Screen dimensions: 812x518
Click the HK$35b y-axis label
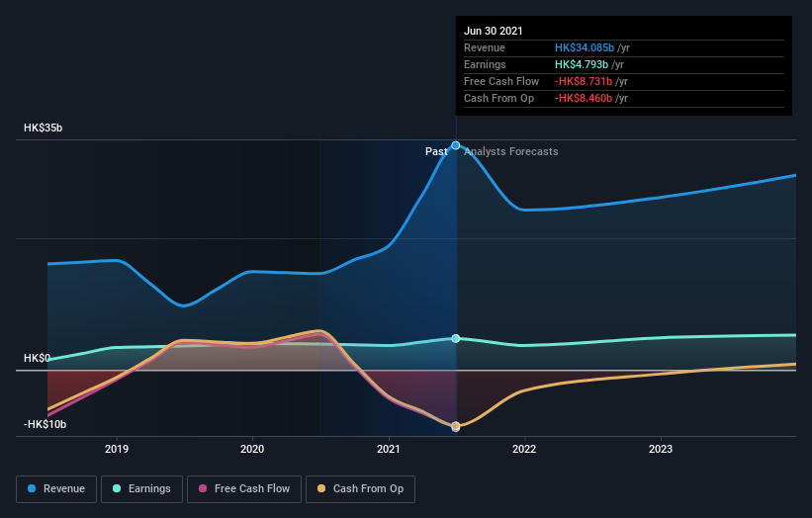tap(43, 128)
